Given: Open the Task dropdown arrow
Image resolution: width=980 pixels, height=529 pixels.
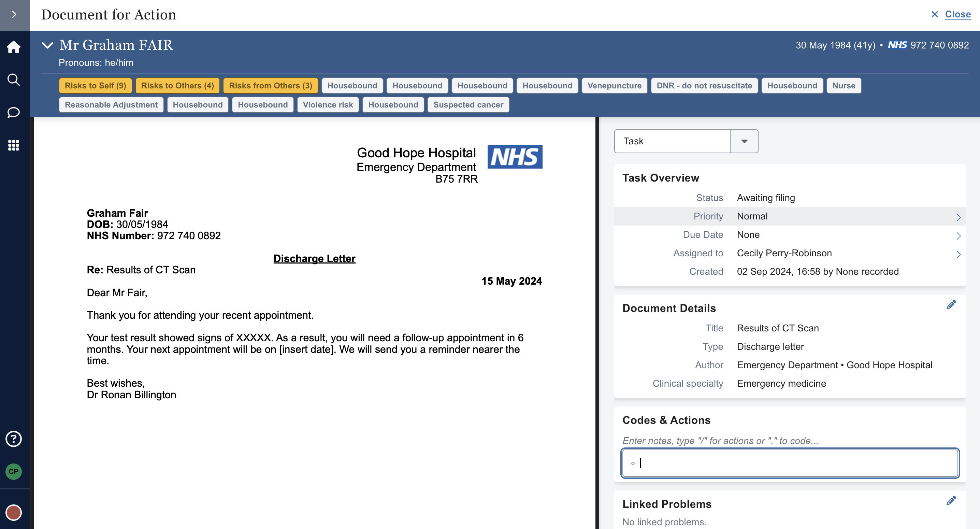Looking at the screenshot, I should pos(744,141).
